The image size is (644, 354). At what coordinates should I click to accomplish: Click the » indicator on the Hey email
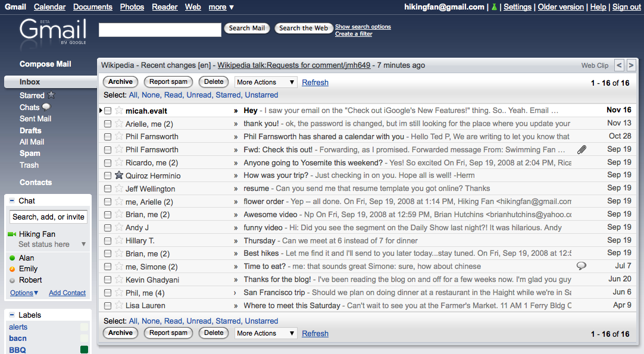(x=236, y=111)
